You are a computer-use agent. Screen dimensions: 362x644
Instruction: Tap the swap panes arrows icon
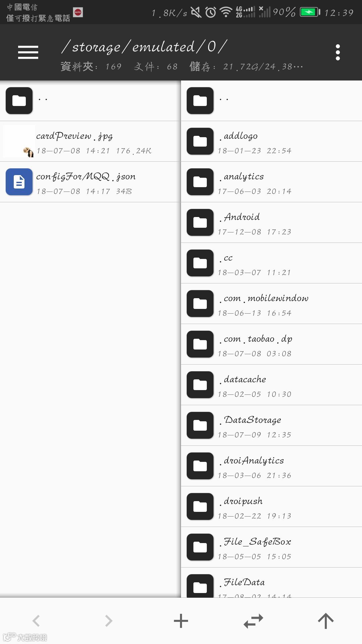point(253,621)
